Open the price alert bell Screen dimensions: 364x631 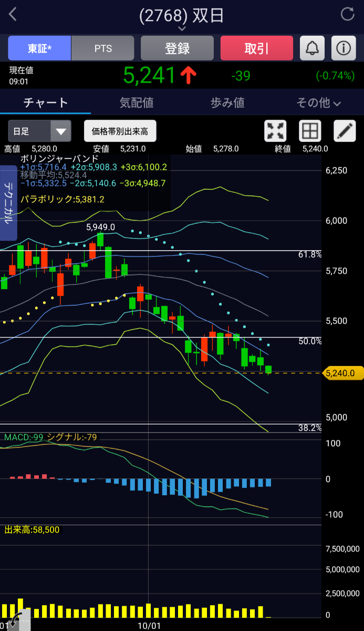pos(312,48)
